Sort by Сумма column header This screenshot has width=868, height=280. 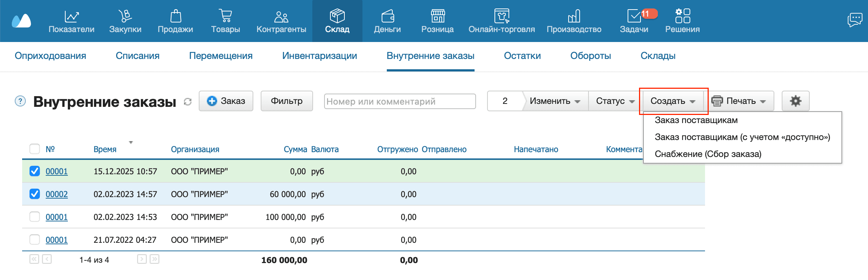tap(295, 149)
